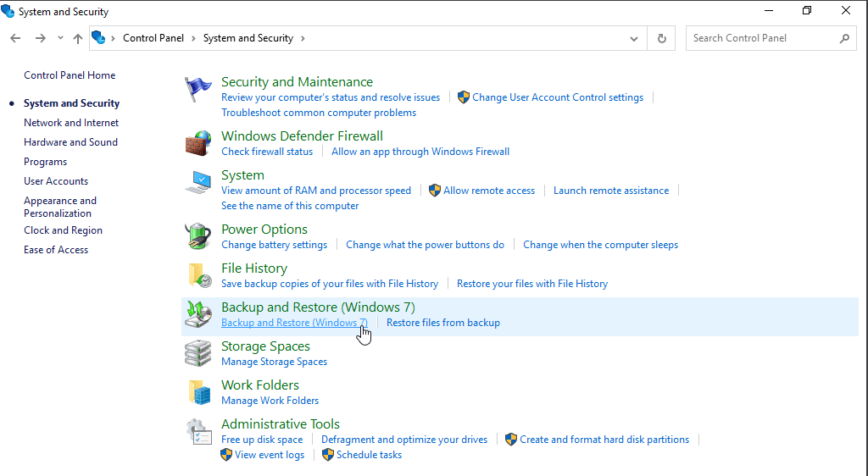The width and height of the screenshot is (868, 476).
Task: Click the Security and Maintenance flag icon
Action: click(198, 89)
